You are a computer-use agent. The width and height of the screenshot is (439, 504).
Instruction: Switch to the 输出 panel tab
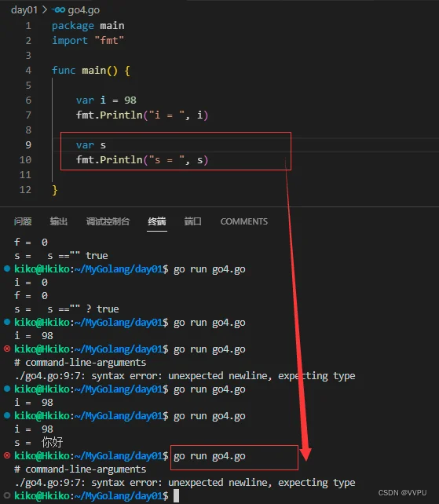click(59, 221)
